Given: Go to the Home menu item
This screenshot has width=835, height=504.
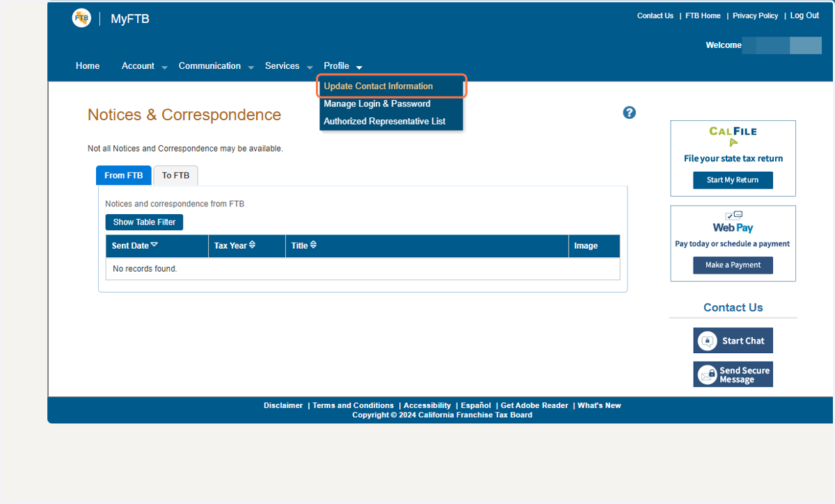Looking at the screenshot, I should (x=88, y=66).
